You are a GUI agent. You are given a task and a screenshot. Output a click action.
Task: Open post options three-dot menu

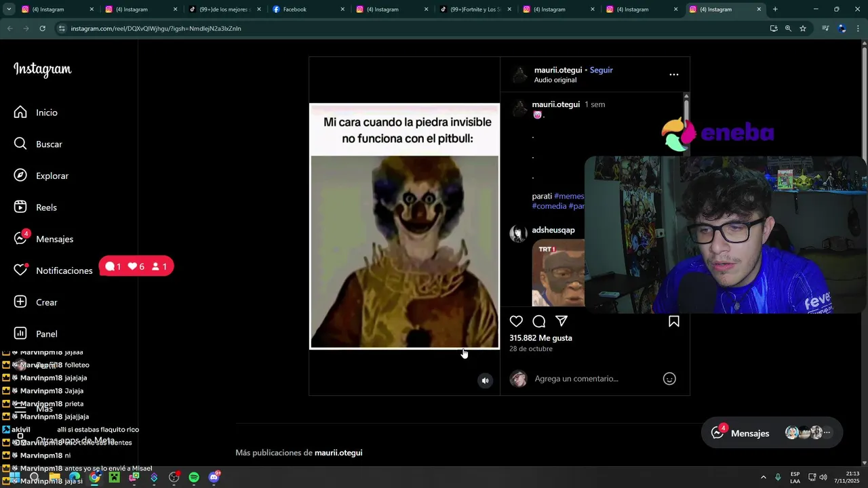click(x=673, y=75)
